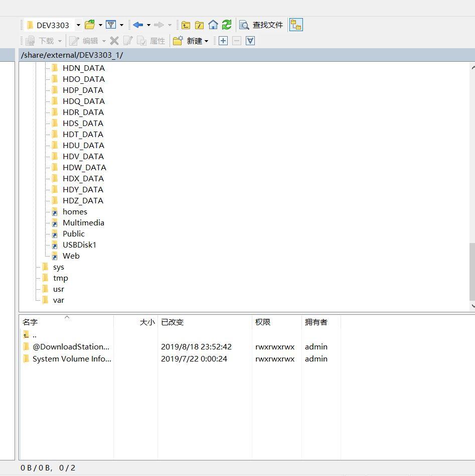Sort the file list by 名字 column
475x476 pixels.
point(30,322)
